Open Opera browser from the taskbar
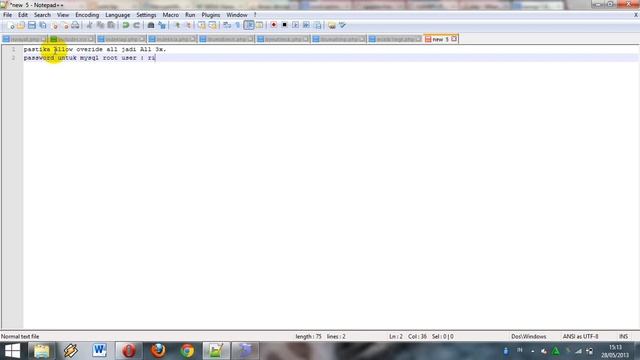This screenshot has width=640, height=360. 129,351
